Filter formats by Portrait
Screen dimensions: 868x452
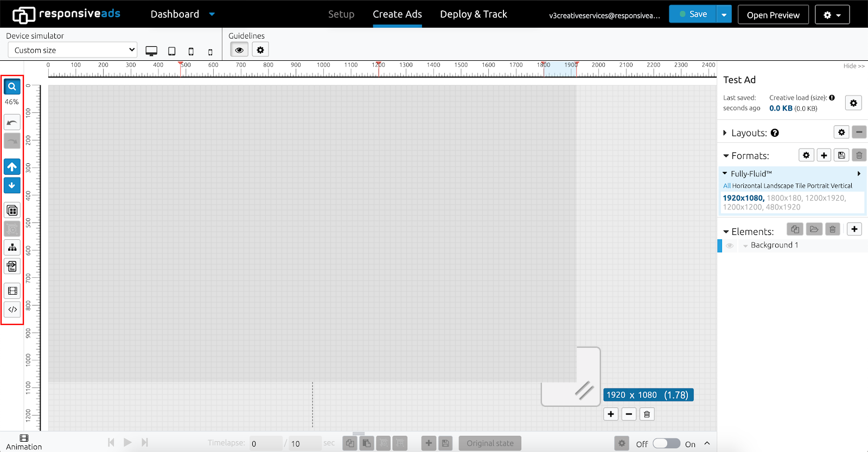(x=818, y=186)
